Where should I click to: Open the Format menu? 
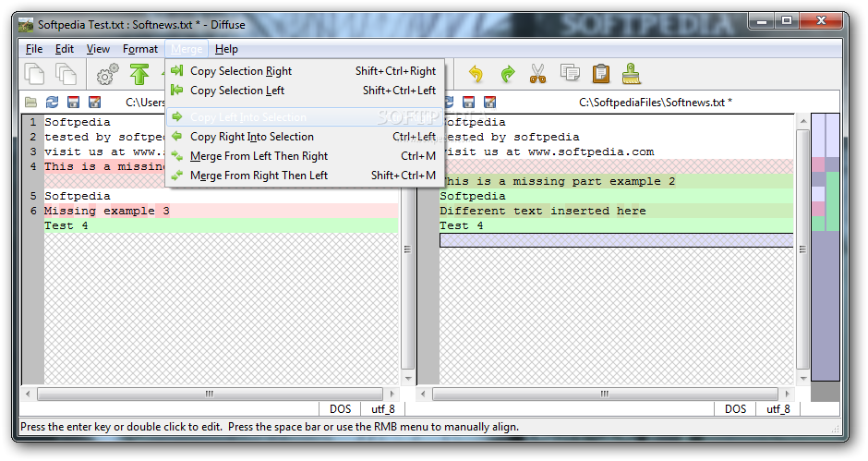coord(140,49)
